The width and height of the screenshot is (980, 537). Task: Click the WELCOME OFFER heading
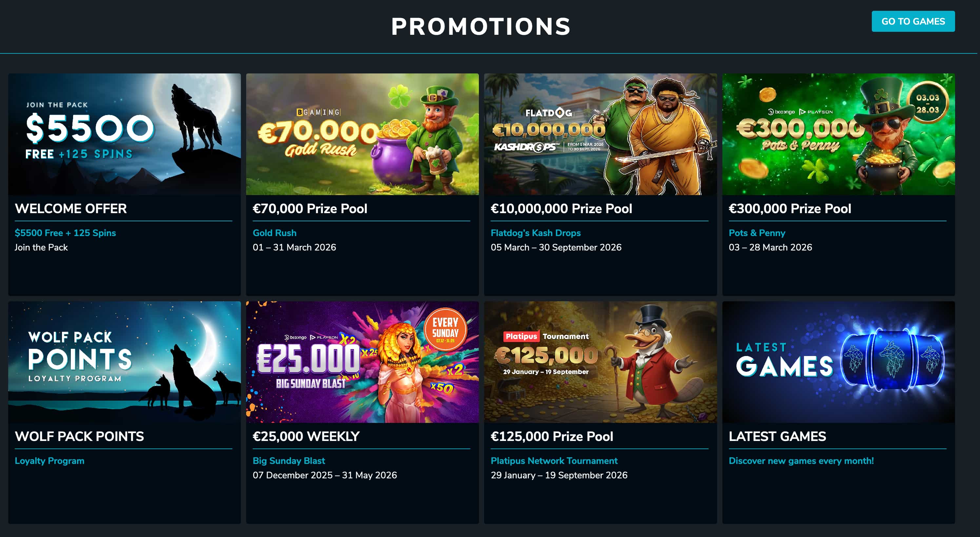coord(71,209)
